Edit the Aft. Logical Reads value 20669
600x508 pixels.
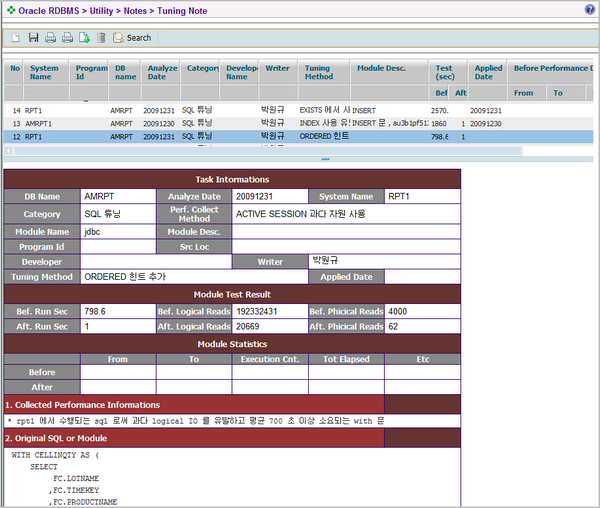[x=270, y=326]
